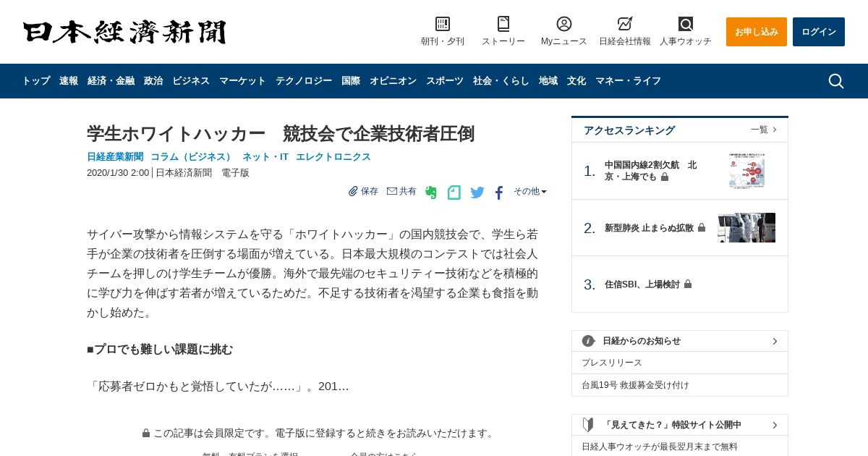Click the 見えてきた？ beginner mark icon
Screen dimensions: 868x456
point(588,425)
